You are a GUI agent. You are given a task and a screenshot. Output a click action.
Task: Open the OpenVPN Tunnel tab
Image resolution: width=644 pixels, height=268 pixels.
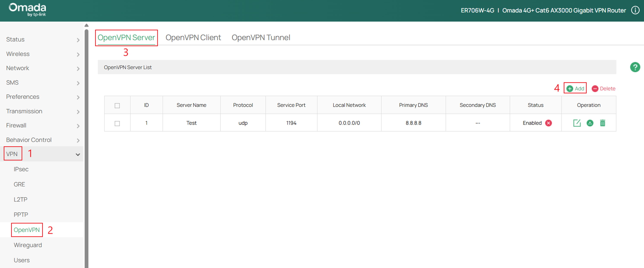pyautogui.click(x=261, y=37)
